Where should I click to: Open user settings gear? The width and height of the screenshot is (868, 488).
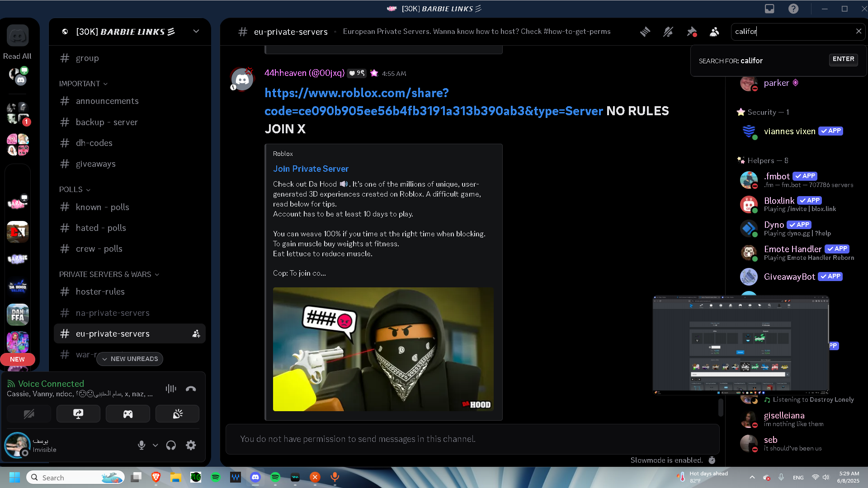point(191,445)
